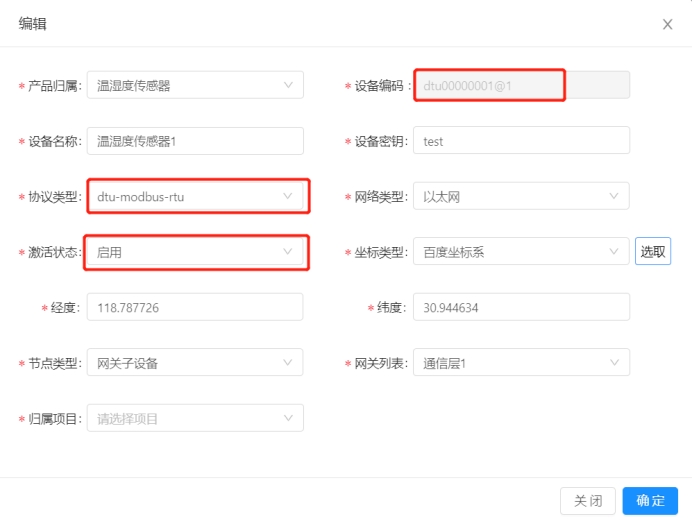Image resolution: width=692 pixels, height=520 pixels.
Task: Click the disabled 设备编码 field
Action: (521, 85)
